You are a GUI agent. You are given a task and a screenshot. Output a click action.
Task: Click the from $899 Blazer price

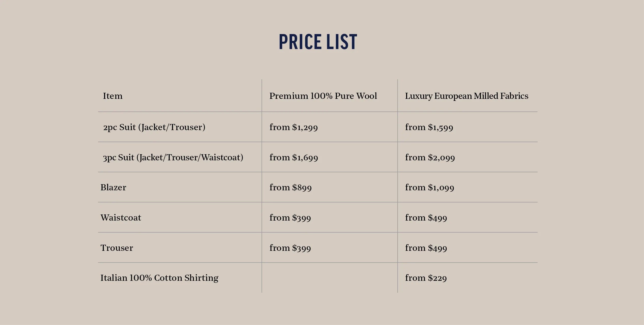pyautogui.click(x=291, y=188)
